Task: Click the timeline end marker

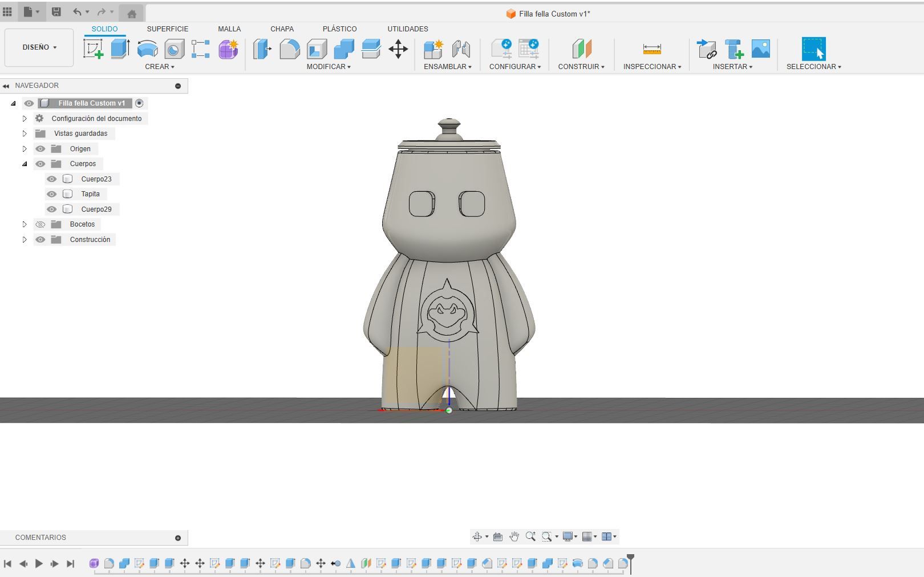Action: click(630, 563)
